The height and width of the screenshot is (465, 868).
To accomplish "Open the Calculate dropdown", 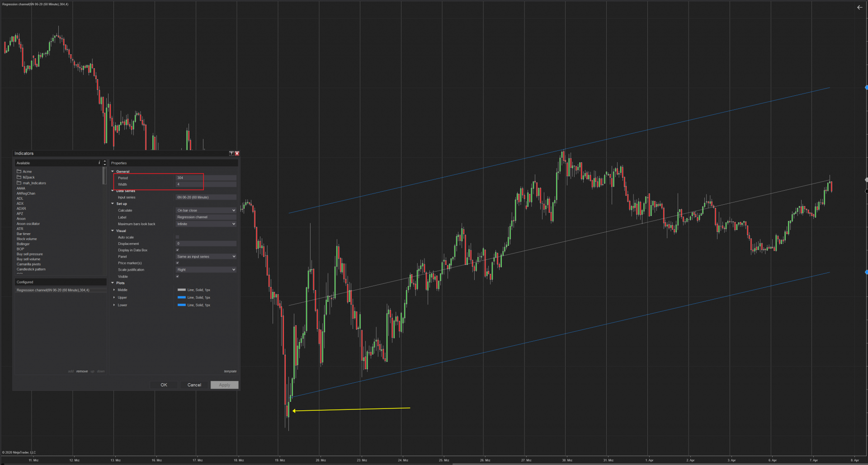I will [x=206, y=211].
